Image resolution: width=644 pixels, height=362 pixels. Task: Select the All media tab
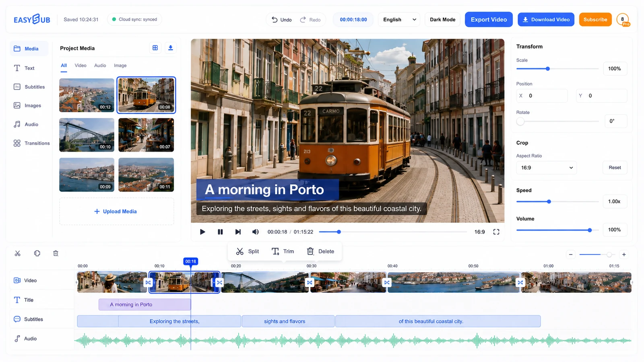(64, 66)
